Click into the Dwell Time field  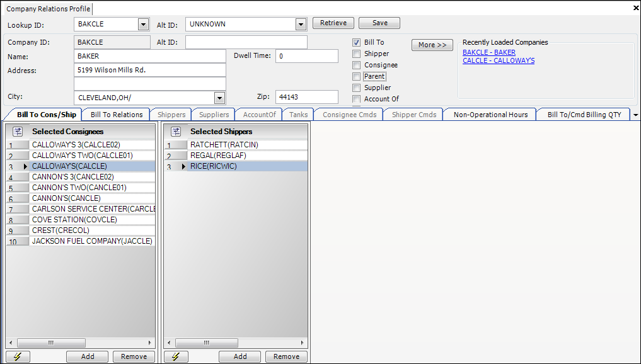click(306, 56)
